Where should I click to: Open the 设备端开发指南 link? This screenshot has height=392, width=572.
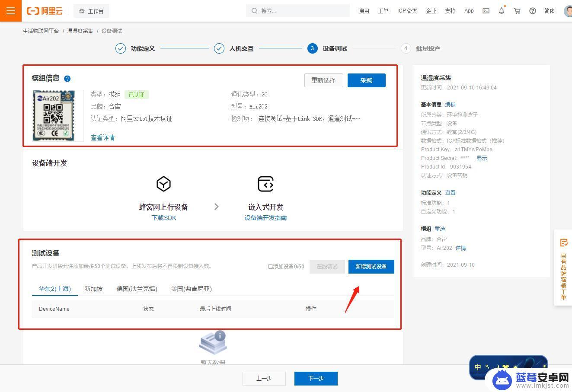265,218
